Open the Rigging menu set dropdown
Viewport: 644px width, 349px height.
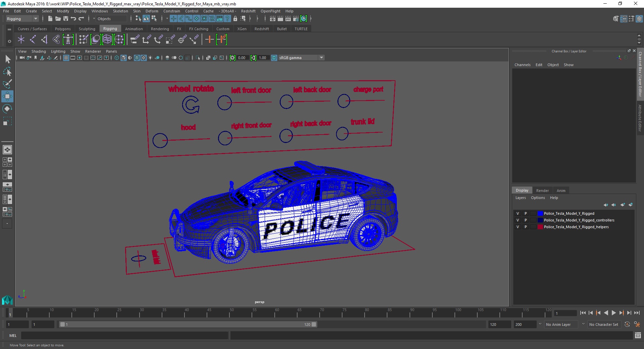pyautogui.click(x=22, y=19)
